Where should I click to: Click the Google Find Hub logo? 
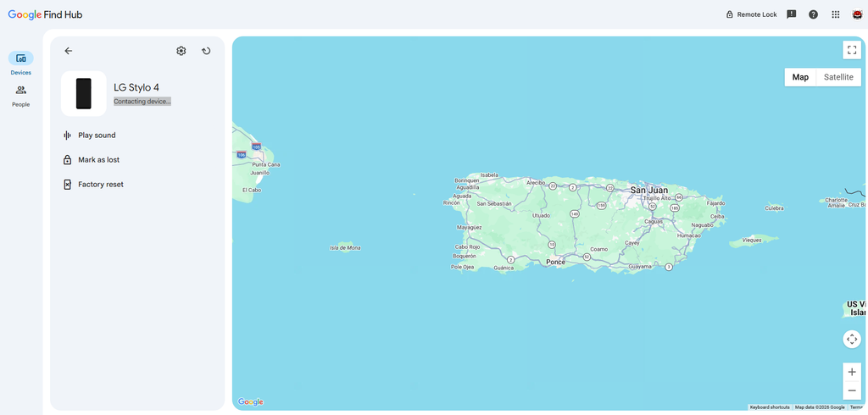click(x=46, y=14)
